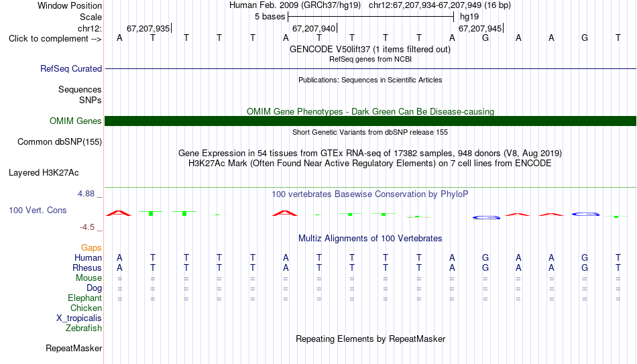This screenshot has height=364, width=637.
Task: Open 100 vertebrates Basewise Conservation by PhyloP title
Action: pos(370,194)
